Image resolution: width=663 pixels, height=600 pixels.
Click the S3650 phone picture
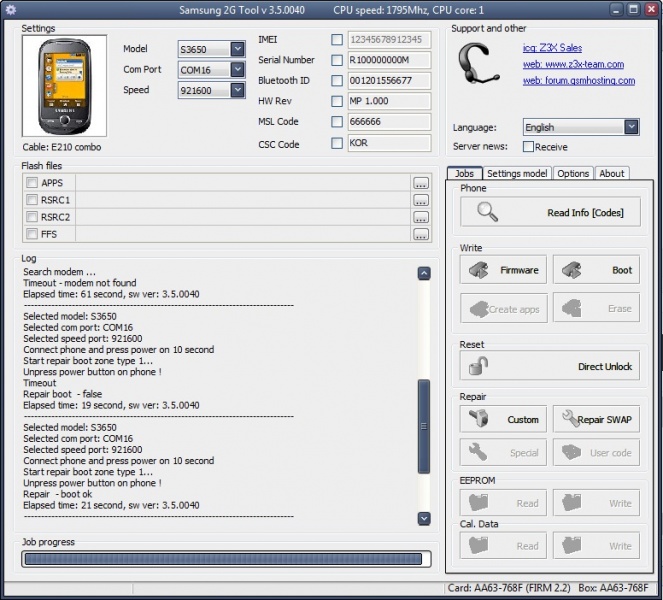pyautogui.click(x=64, y=86)
